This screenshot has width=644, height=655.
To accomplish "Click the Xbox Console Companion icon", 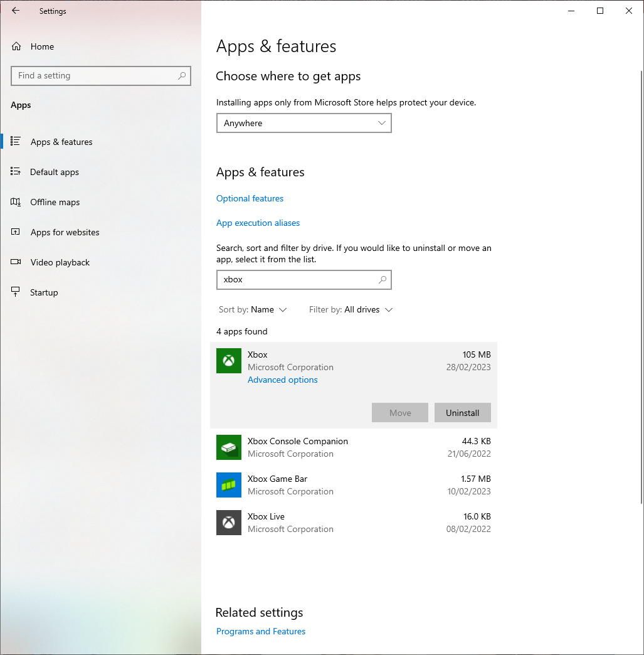I will click(229, 447).
